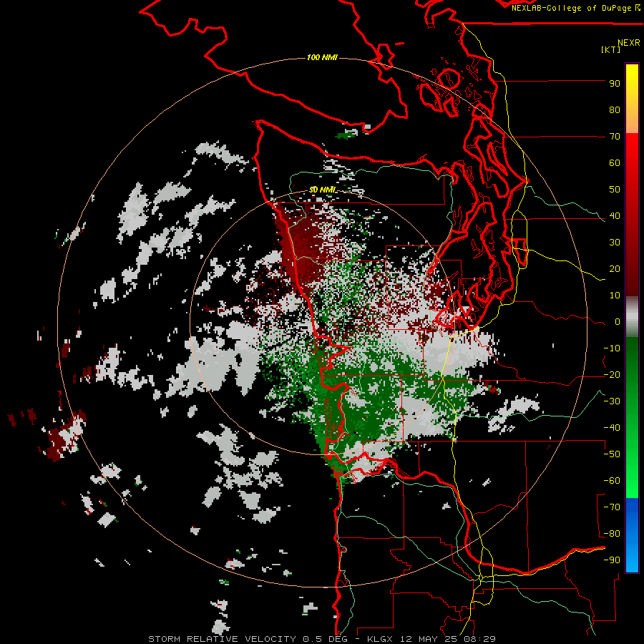Click the 20 value on velocity scale
The height and width of the screenshot is (644, 644).
click(x=615, y=269)
